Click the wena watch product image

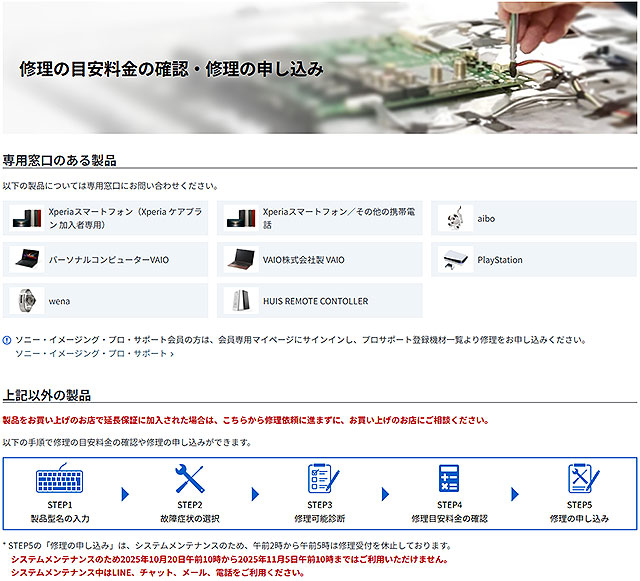[26, 300]
